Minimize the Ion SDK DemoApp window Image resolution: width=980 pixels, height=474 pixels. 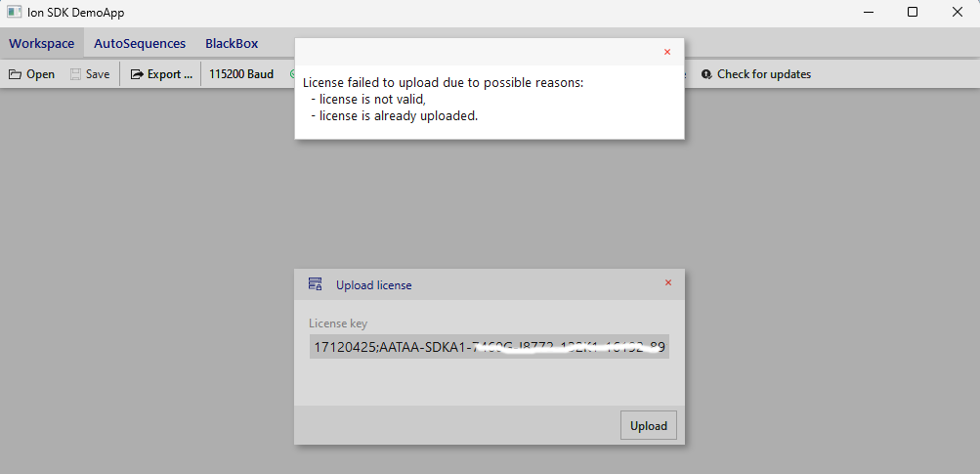(x=868, y=12)
